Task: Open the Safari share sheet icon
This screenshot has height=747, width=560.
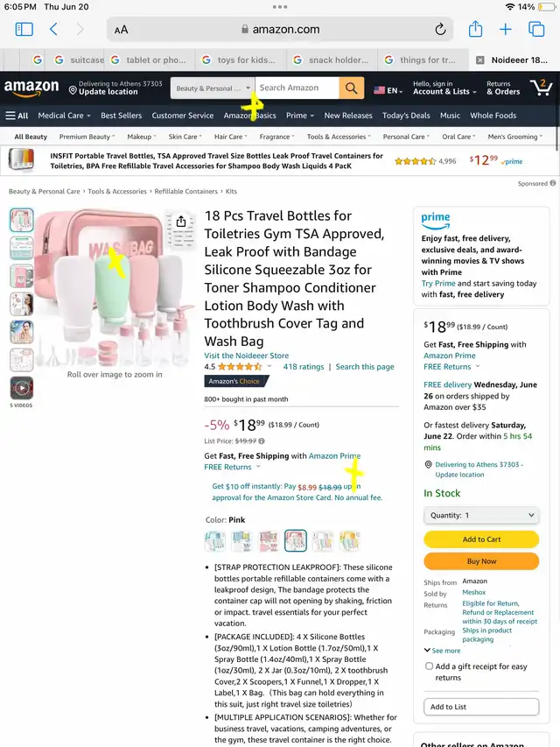Action: [x=475, y=29]
